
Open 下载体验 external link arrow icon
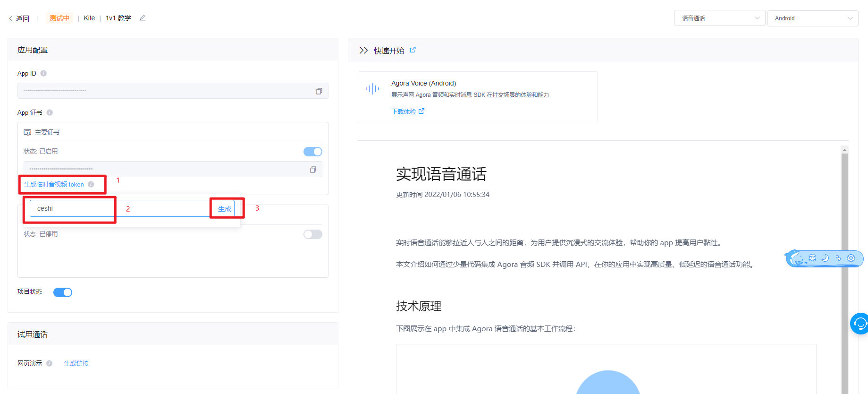coord(421,111)
